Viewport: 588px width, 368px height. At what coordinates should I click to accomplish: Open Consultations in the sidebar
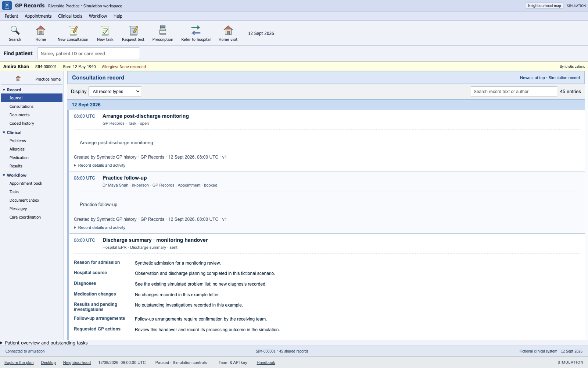point(32,106)
